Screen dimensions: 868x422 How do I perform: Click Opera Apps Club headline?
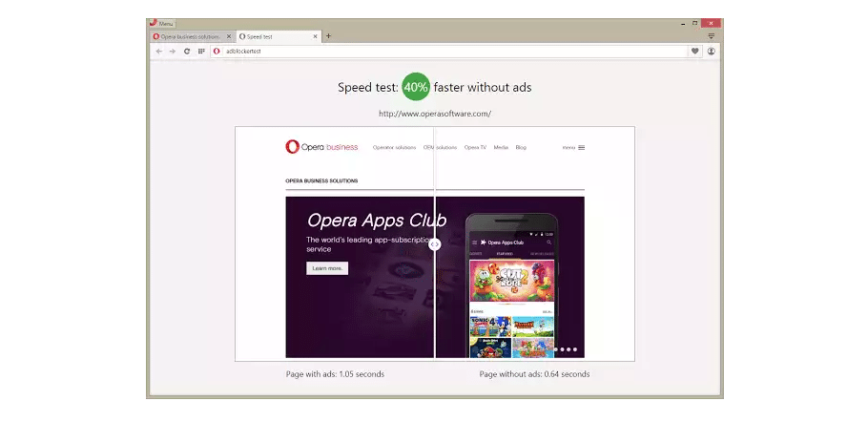point(377,221)
